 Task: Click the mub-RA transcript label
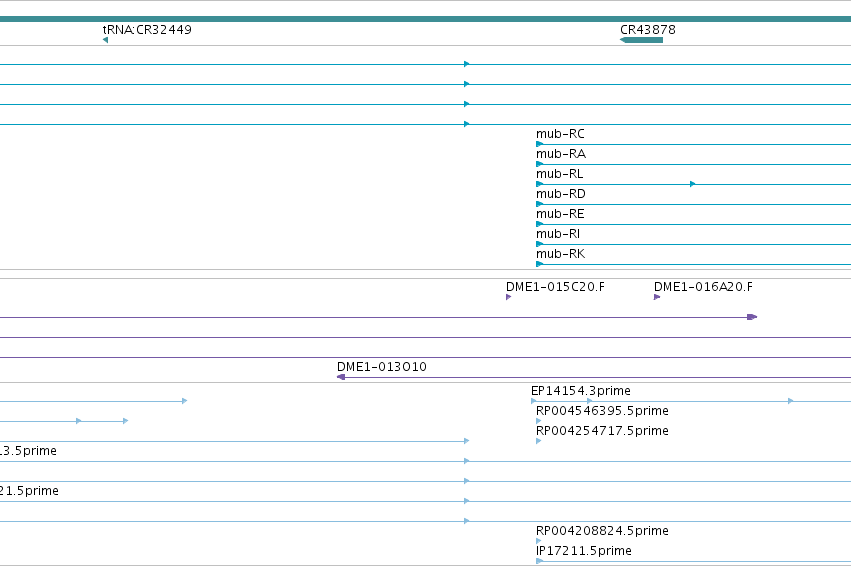coord(561,154)
